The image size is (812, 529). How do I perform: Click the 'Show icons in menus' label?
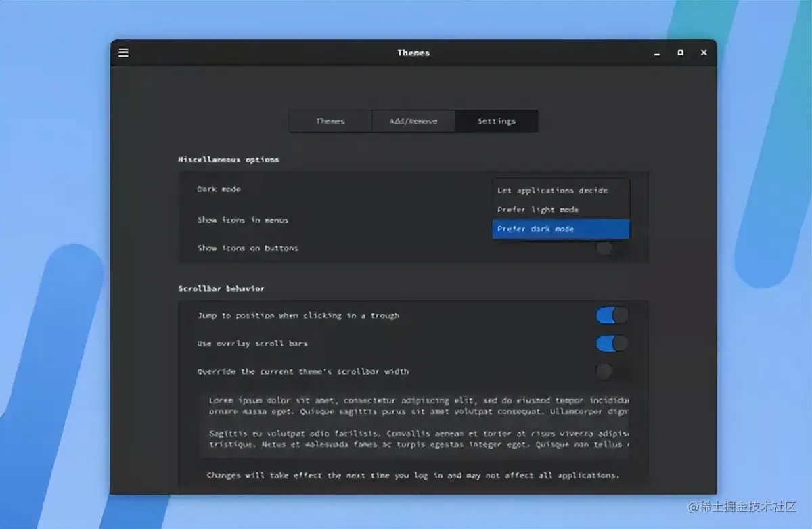(243, 220)
